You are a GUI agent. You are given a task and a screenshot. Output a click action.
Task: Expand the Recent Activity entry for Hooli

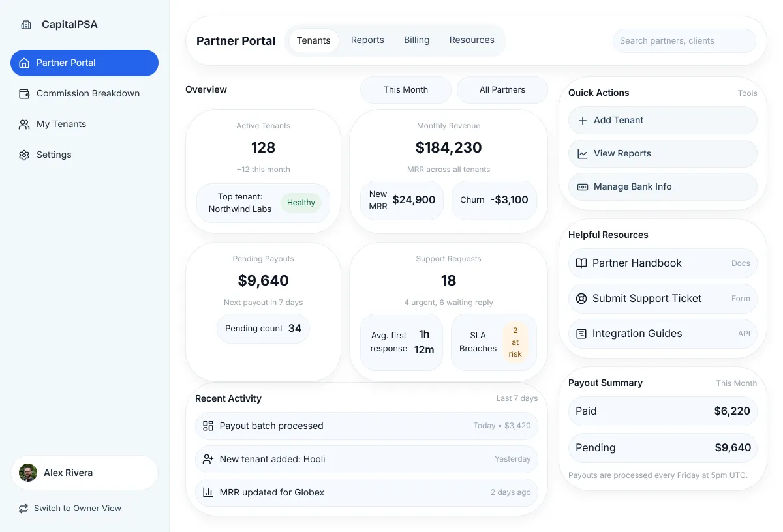366,459
